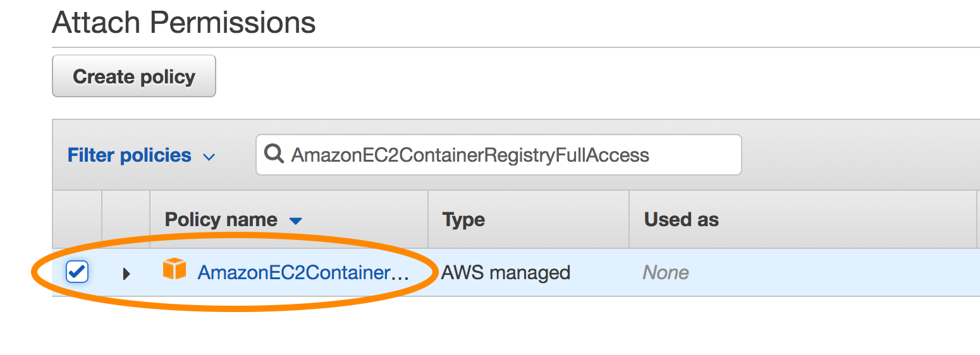This screenshot has width=980, height=355.
Task: Open the AmazonEC2Container… policy link
Action: tap(303, 272)
